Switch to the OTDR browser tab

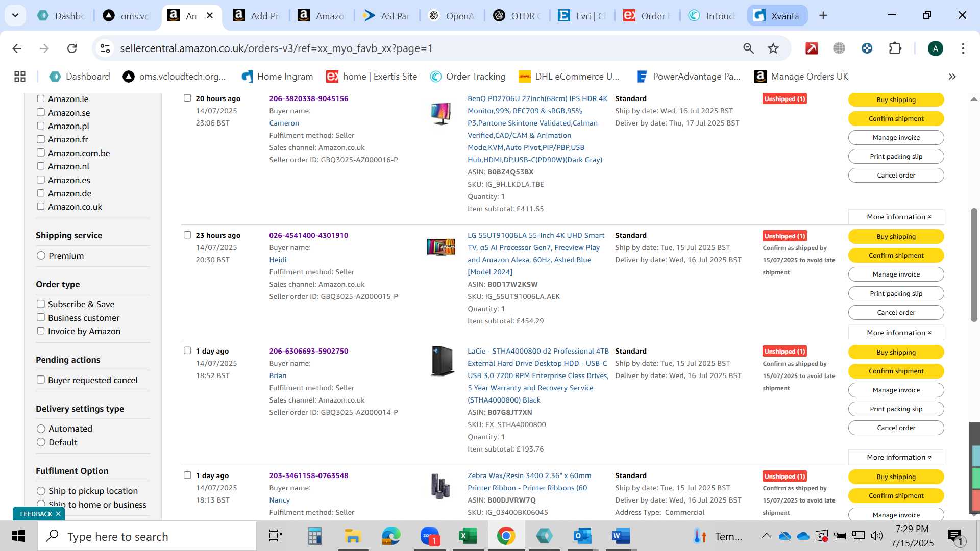click(517, 16)
